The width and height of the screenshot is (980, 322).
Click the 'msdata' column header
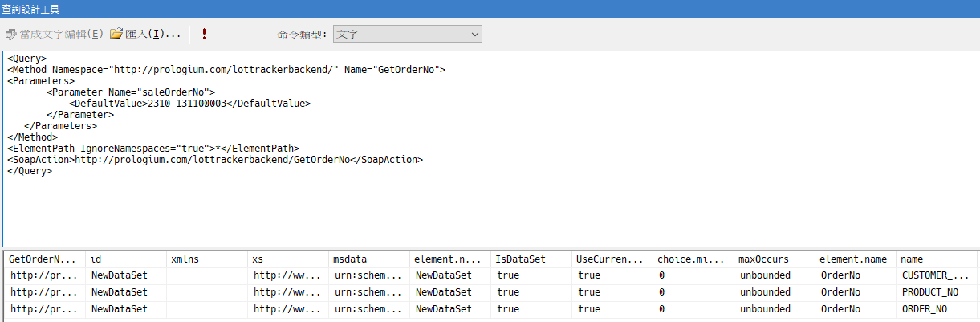click(x=368, y=259)
